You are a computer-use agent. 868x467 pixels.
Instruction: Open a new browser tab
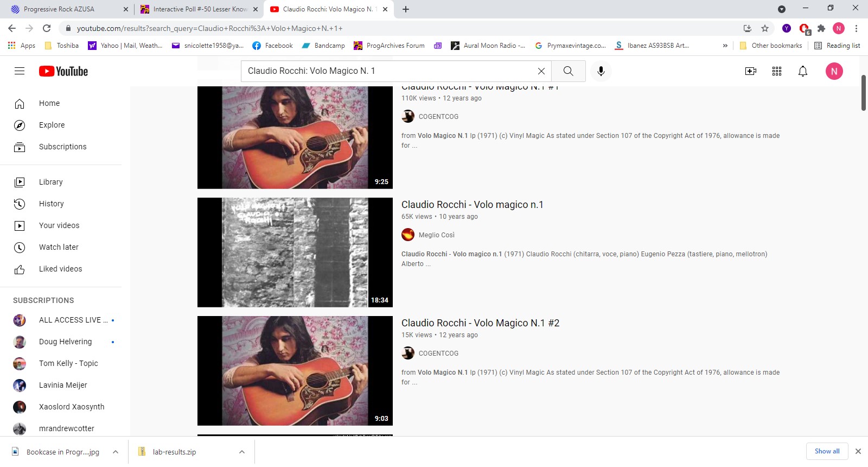(406, 9)
